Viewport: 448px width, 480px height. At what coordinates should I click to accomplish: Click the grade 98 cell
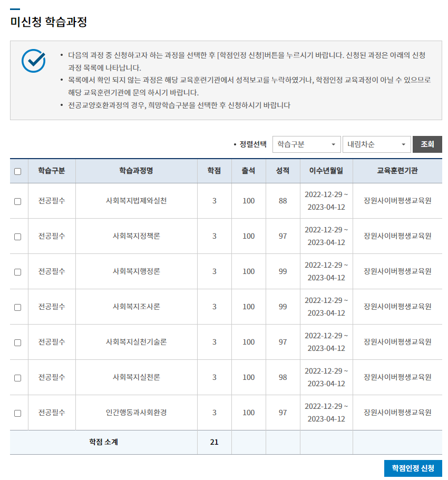[x=283, y=377]
